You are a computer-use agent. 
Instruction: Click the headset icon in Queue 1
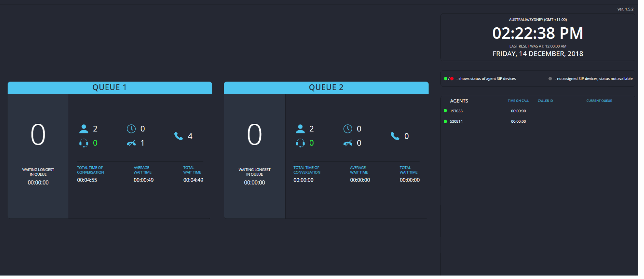(84, 143)
